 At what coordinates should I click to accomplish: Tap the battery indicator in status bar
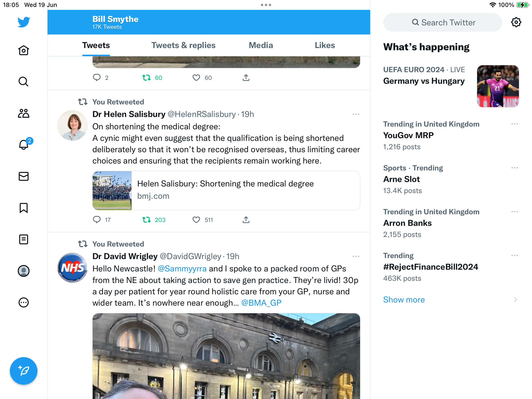pos(523,5)
